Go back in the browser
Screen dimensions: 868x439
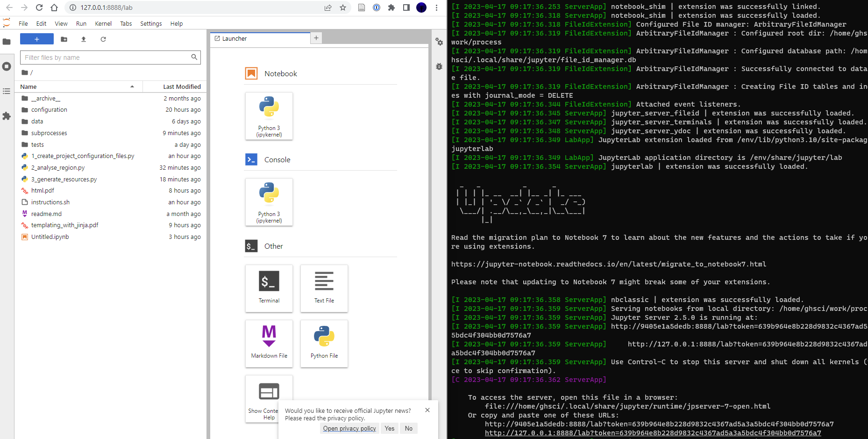9,7
